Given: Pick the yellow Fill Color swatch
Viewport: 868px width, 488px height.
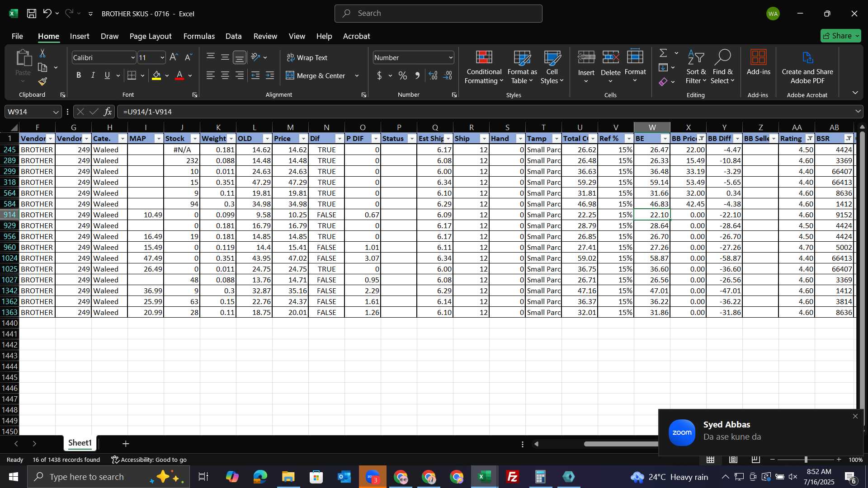Looking at the screenshot, I should 156,76.
